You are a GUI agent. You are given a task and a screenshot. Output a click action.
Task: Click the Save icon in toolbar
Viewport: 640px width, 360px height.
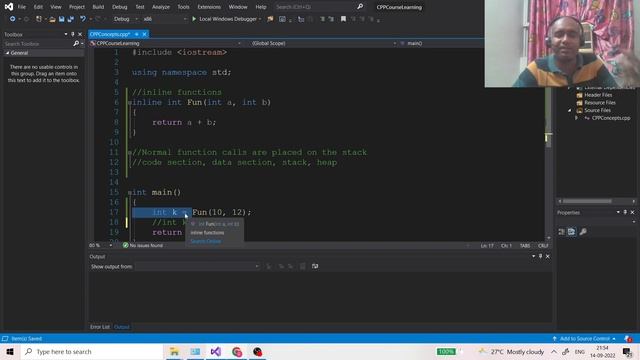pyautogui.click(x=61, y=19)
